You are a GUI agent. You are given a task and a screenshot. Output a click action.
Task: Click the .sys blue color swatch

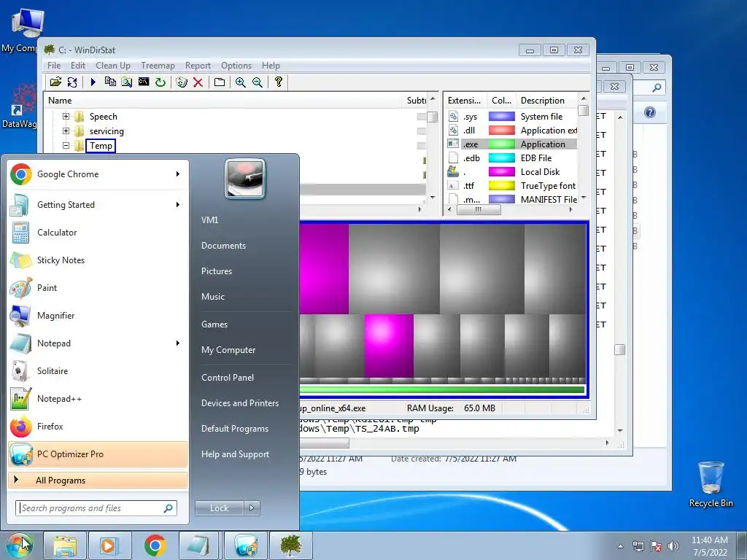[502, 116]
